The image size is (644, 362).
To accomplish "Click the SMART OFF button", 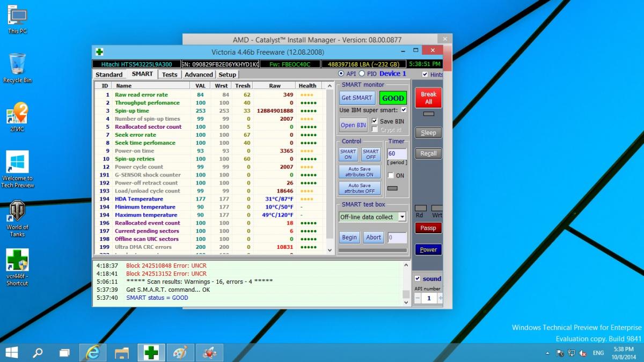I will click(371, 154).
